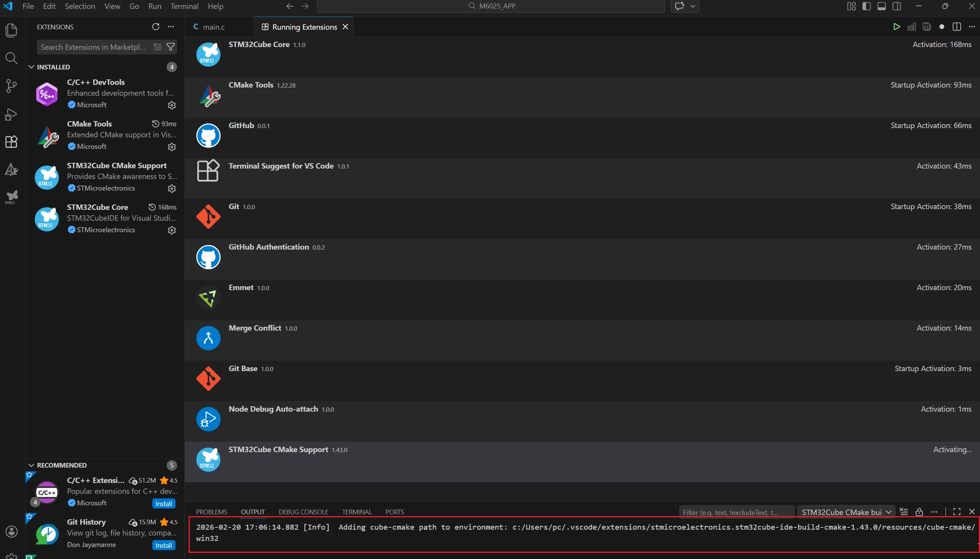
Task: Open manage gear for C/C++ DevTools
Action: pos(172,105)
